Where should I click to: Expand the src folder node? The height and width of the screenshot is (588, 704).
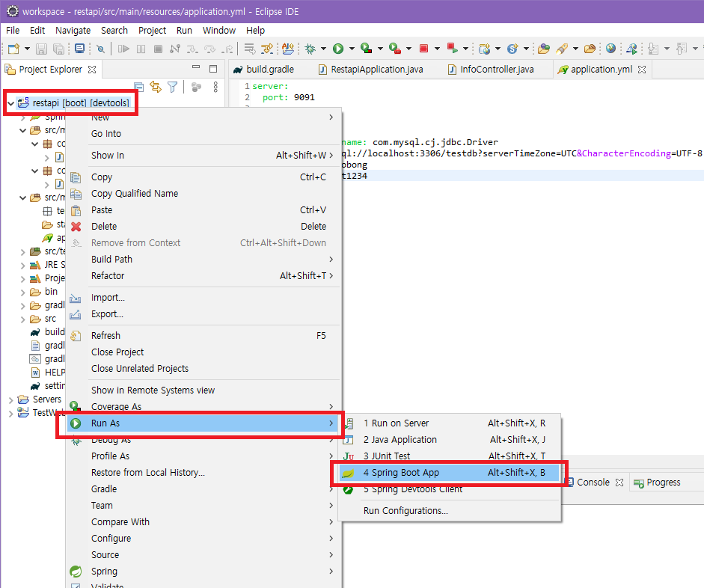coord(23,319)
